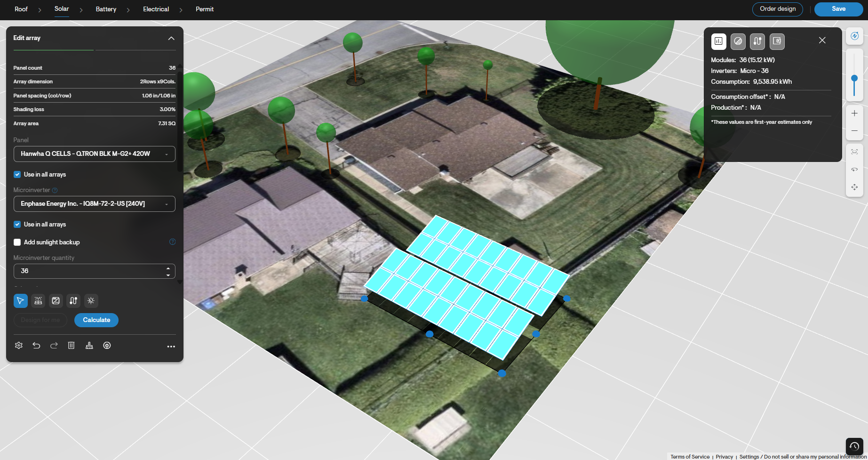This screenshot has width=868, height=460.
Task: Click the Order design button
Action: [778, 9]
